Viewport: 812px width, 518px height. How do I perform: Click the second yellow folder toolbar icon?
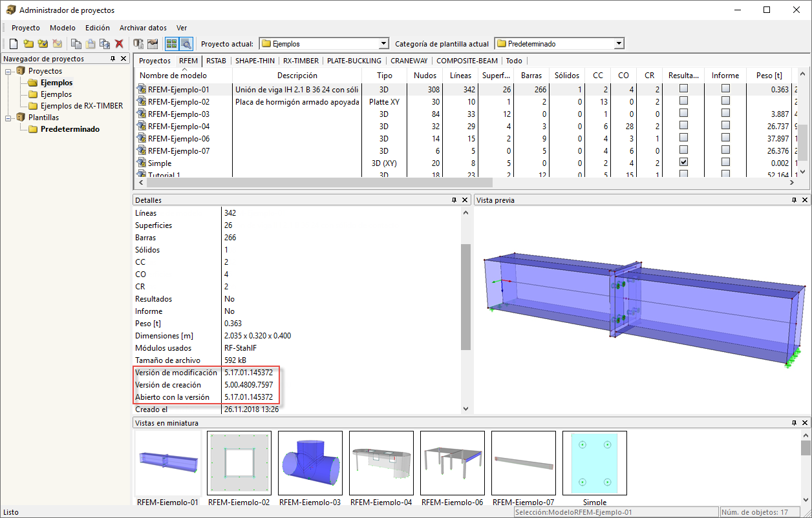coord(43,44)
